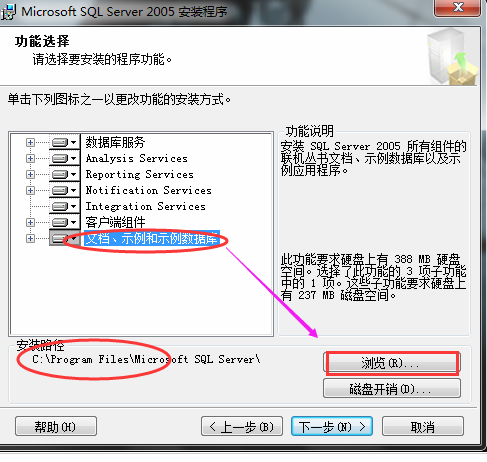Open install-mode drive icon for 数据库服务
The image size is (487, 462).
point(65,143)
